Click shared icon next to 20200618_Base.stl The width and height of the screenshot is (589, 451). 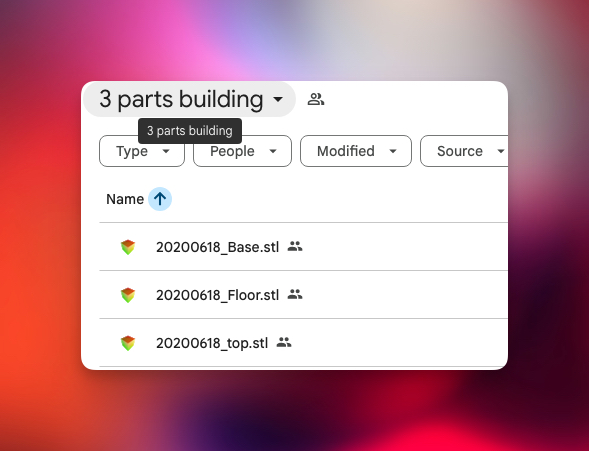295,246
